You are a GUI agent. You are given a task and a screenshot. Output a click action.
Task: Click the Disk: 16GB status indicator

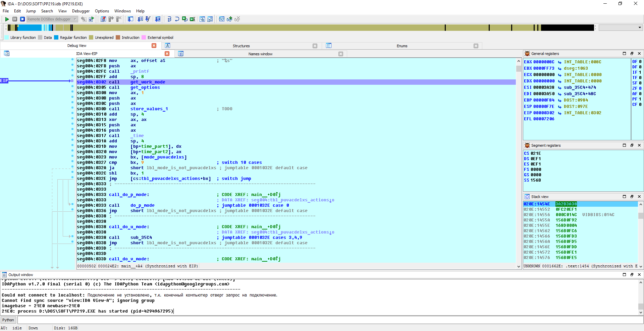[x=65, y=328]
